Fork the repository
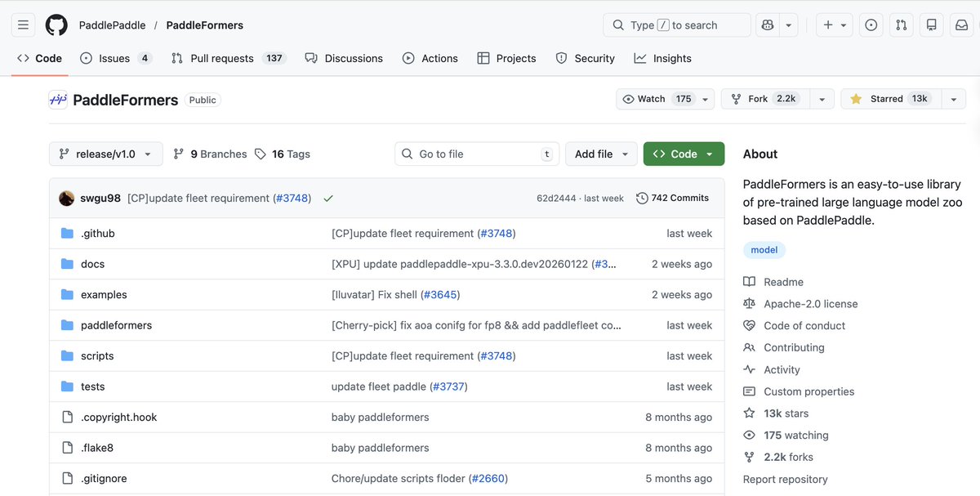Viewport: 980px width, 496px height. pos(764,99)
